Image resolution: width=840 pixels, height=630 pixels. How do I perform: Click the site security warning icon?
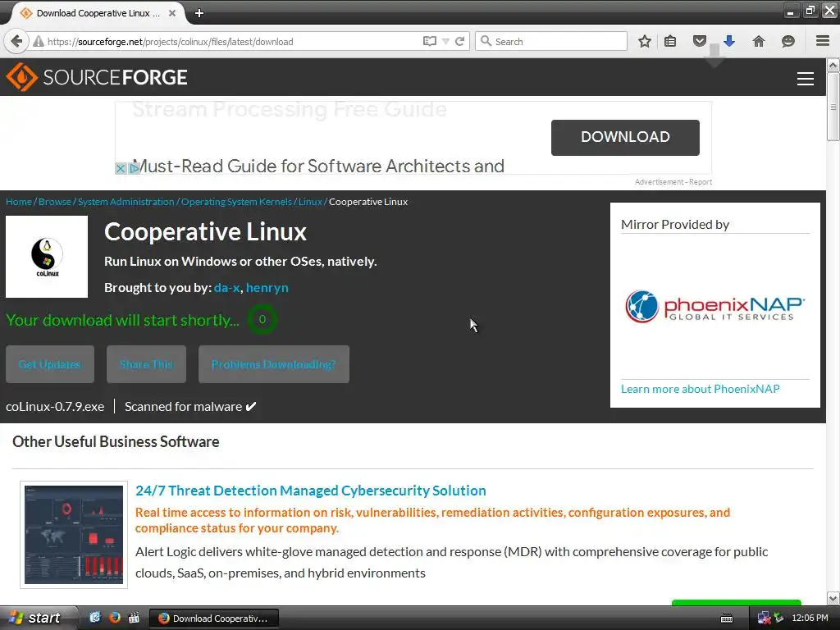38,41
